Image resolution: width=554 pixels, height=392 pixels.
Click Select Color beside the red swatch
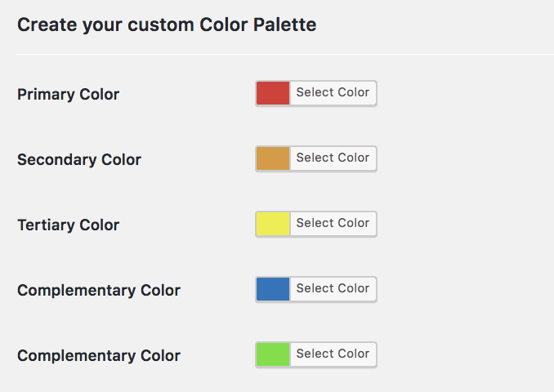[333, 92]
